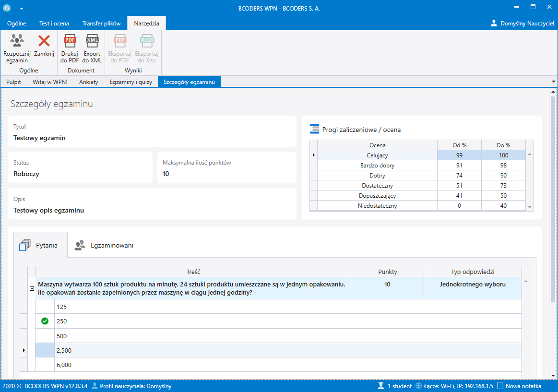Click down arrow of grade thresholds scrollbar
This screenshot has width=558, height=392.
point(530,207)
